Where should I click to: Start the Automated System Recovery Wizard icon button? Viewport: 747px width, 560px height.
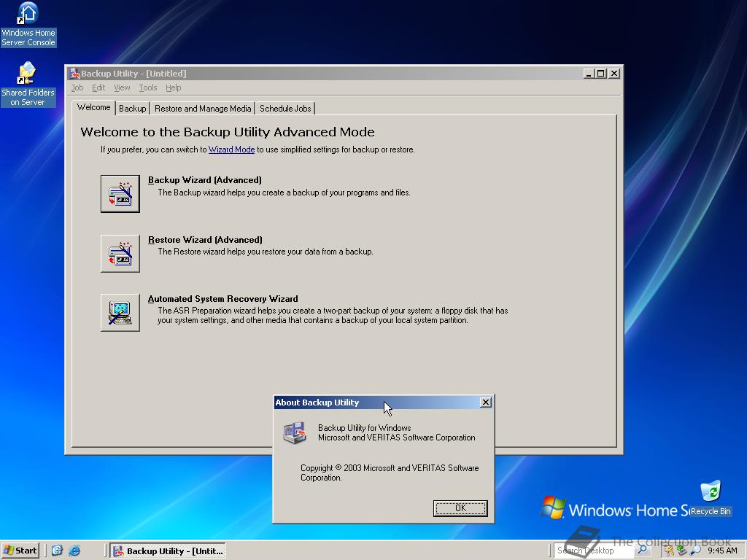coord(120,312)
